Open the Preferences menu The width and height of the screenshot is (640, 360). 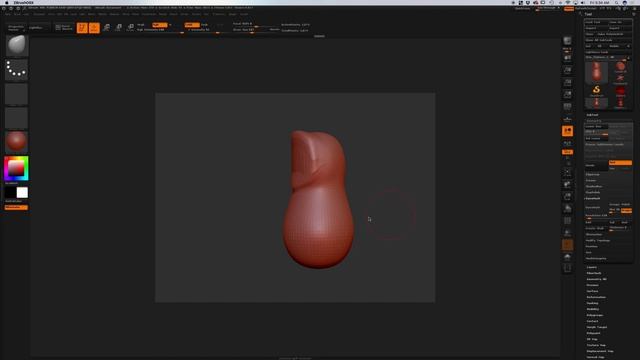point(149,14)
